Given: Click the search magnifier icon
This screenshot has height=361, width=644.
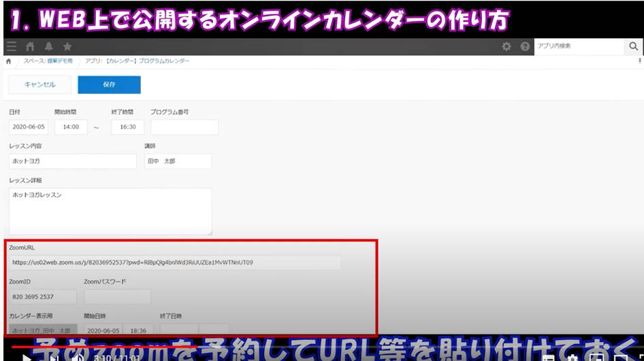Looking at the screenshot, I should click(x=634, y=46).
